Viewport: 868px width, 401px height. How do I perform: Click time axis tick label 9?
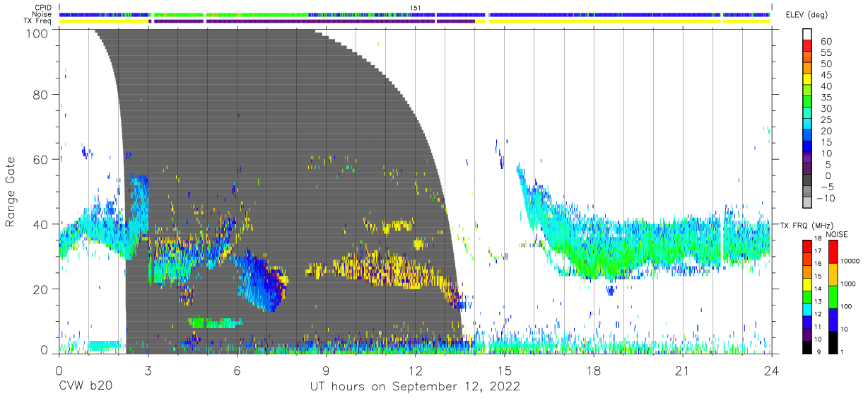326,371
